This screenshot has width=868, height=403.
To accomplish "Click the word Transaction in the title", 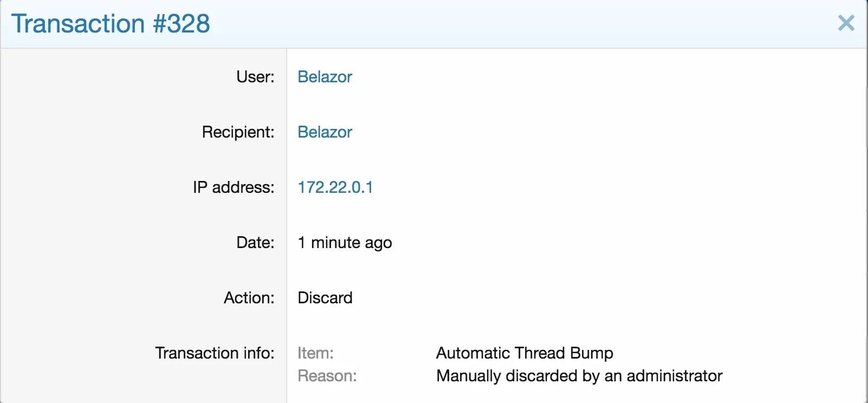I will click(x=78, y=24).
